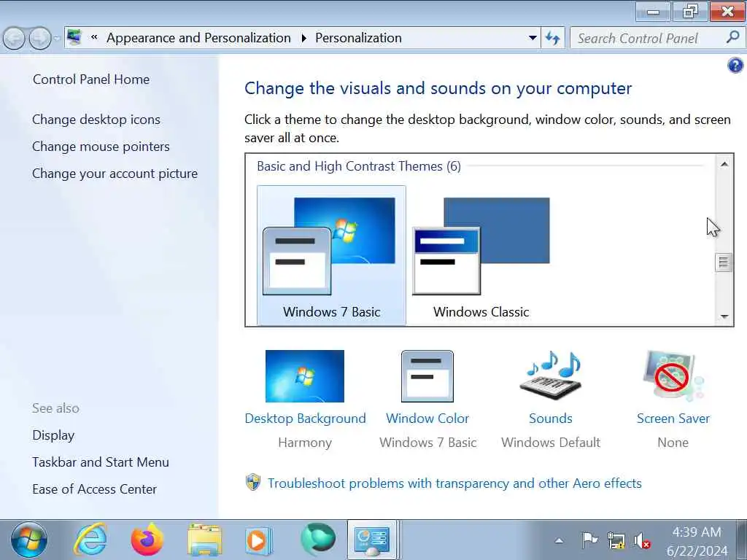Click the blue Help question mark icon

[x=735, y=65]
